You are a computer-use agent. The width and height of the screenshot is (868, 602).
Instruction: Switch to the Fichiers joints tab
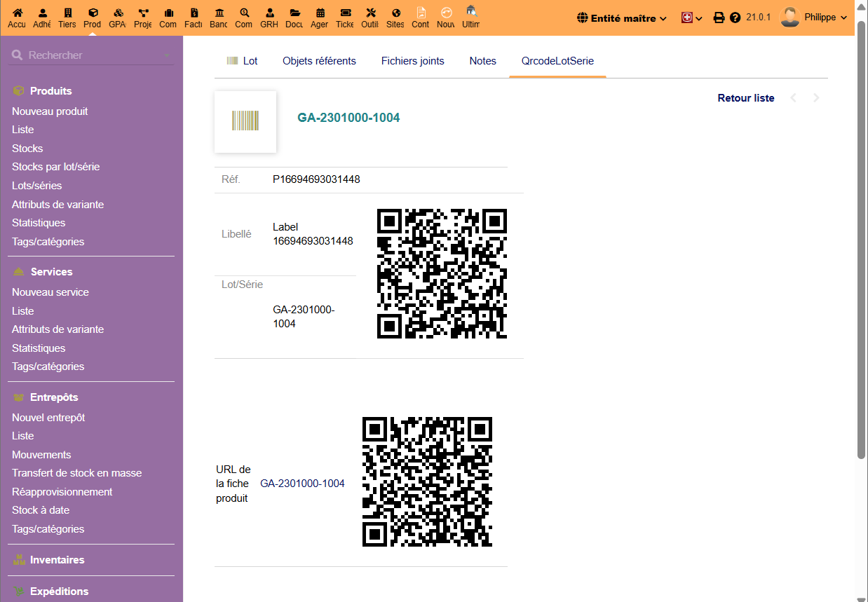(412, 61)
